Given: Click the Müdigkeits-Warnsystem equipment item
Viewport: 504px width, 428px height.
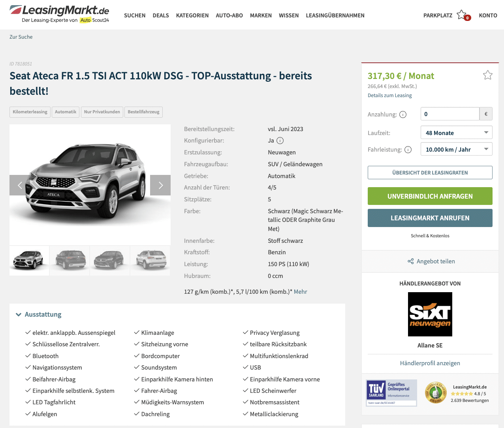Looking at the screenshot, I should [x=173, y=402].
